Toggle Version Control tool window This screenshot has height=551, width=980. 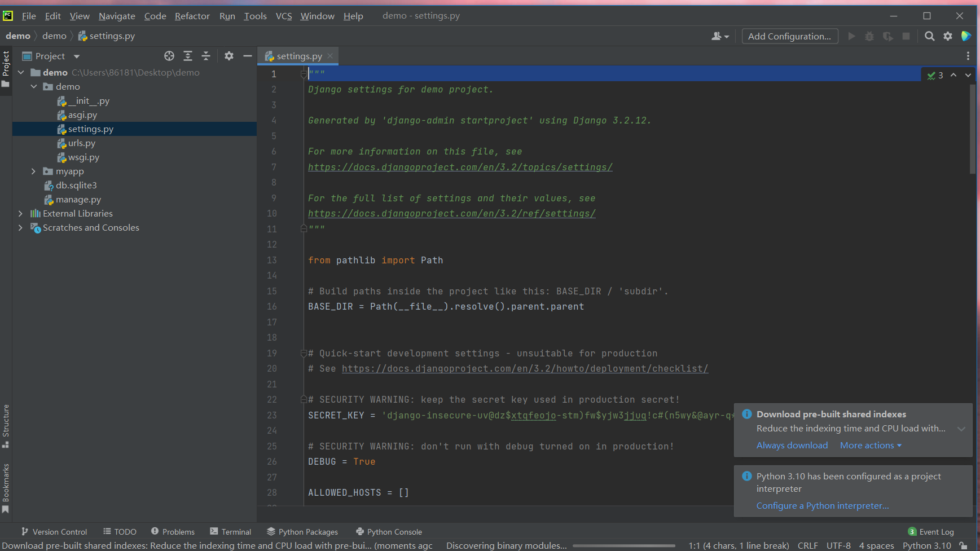54,531
